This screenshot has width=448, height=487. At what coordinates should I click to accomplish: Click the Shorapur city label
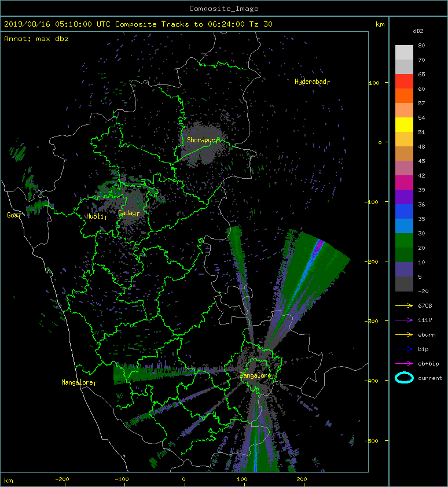(203, 140)
